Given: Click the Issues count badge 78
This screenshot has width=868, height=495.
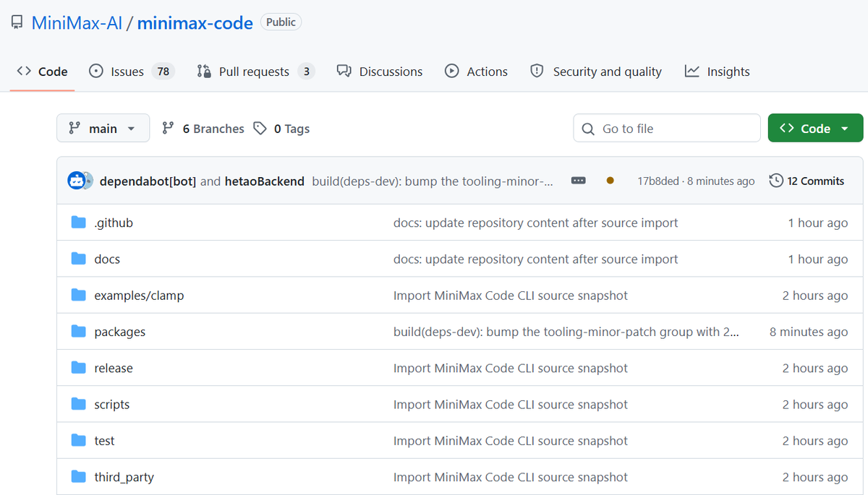Looking at the screenshot, I should tap(163, 72).
